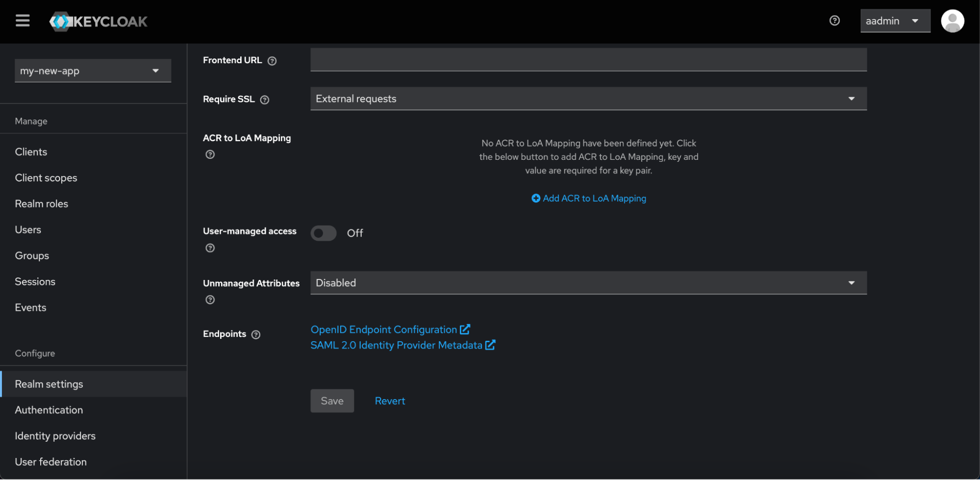Show help for Endpoints
The height and width of the screenshot is (480, 980).
pos(256,335)
